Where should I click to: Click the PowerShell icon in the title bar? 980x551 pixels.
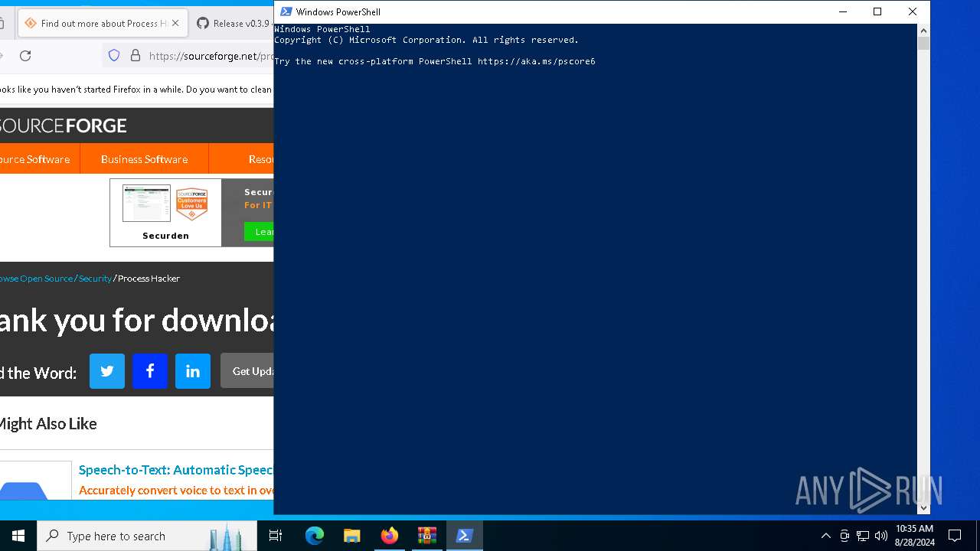[286, 11]
